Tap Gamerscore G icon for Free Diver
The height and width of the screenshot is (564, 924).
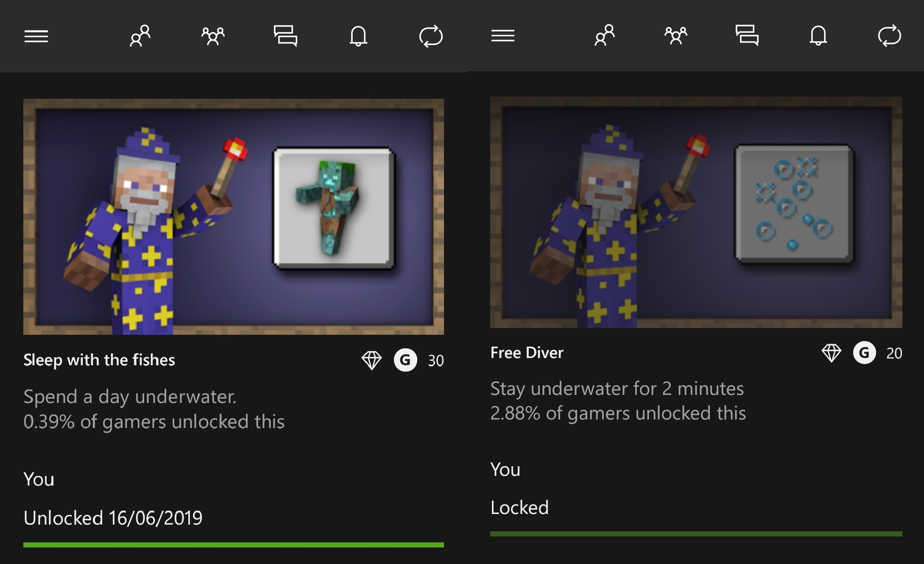865,353
